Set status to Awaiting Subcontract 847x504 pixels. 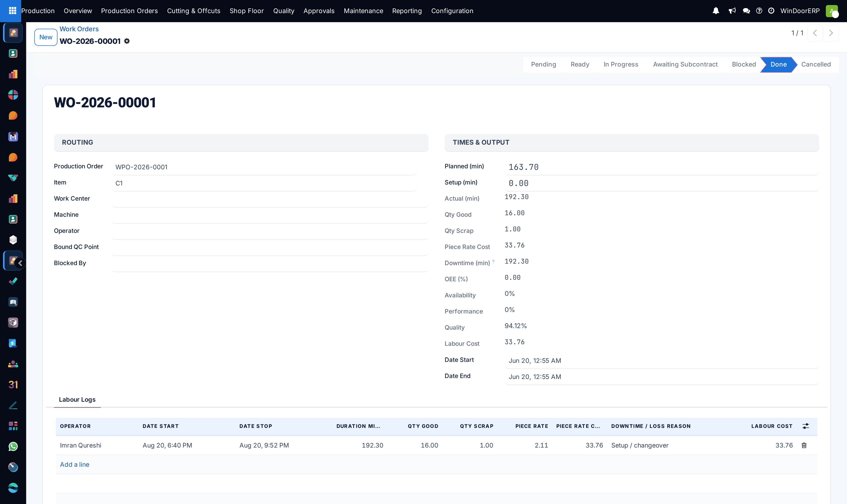(685, 65)
